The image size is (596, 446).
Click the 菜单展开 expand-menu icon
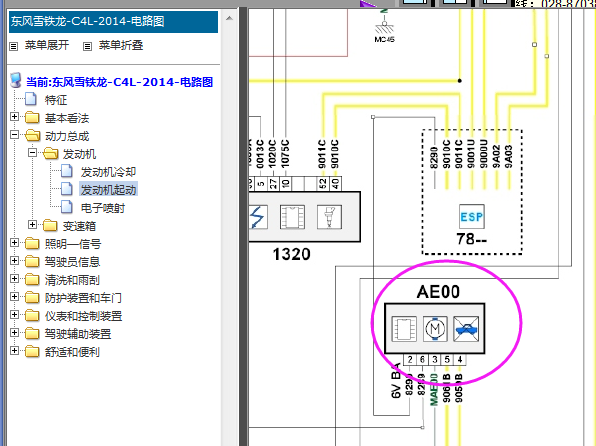pyautogui.click(x=14, y=46)
